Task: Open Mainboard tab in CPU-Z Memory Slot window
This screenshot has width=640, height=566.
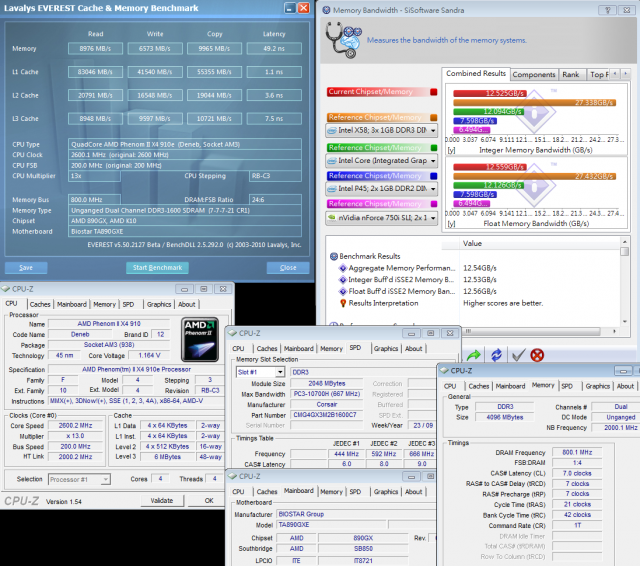Action: pyautogui.click(x=299, y=348)
